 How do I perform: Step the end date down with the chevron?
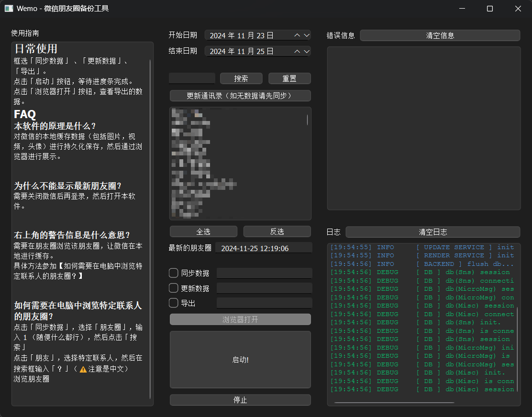307,51
